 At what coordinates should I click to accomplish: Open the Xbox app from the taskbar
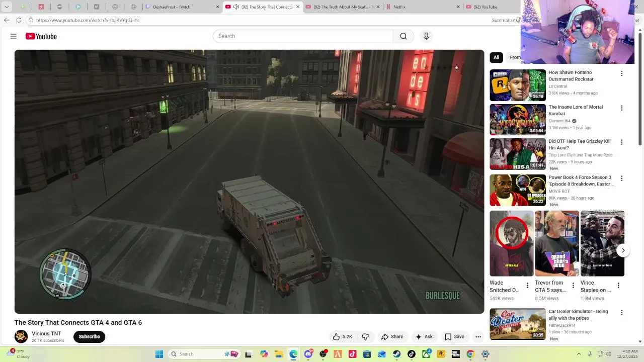tap(426, 354)
